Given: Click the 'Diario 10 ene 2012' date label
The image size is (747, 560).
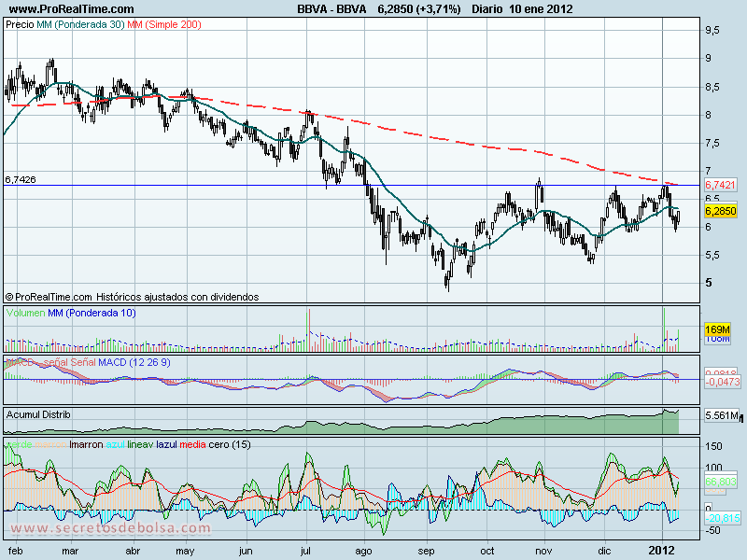Looking at the screenshot, I should 522,9.
